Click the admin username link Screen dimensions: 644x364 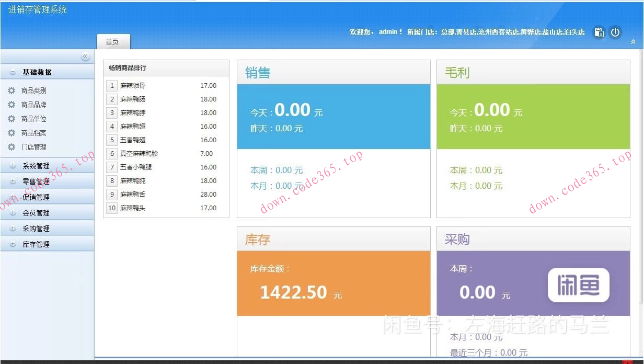(x=385, y=32)
